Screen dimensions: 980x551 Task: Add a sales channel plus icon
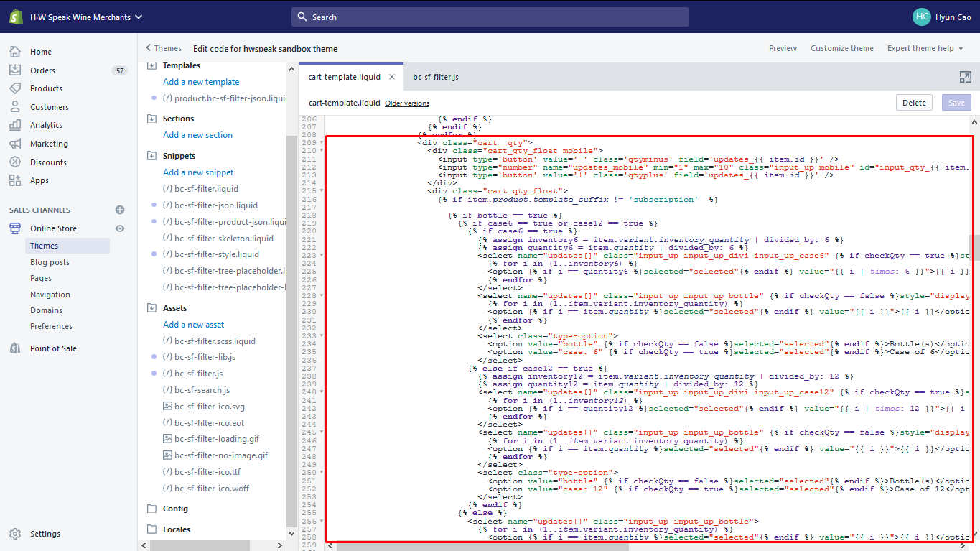coord(120,210)
